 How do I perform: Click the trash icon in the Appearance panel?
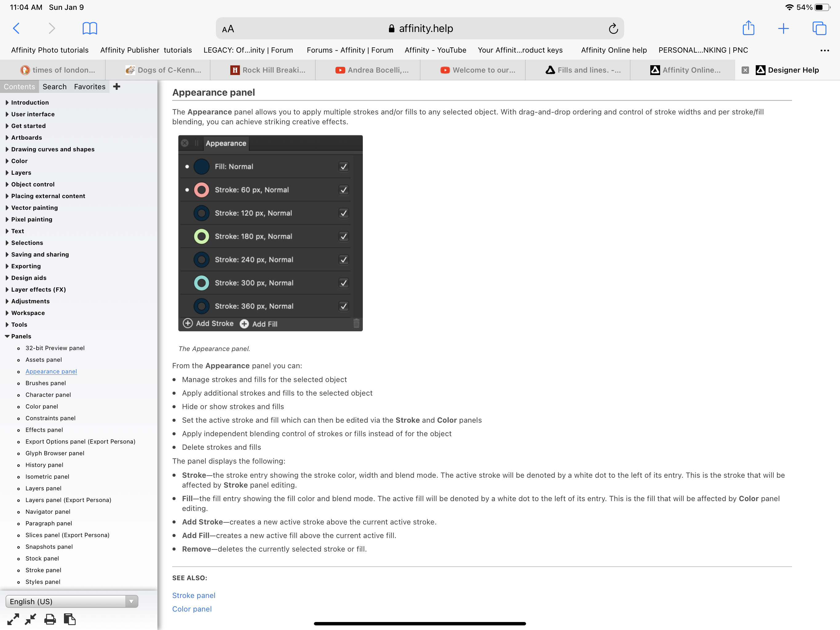tap(356, 324)
